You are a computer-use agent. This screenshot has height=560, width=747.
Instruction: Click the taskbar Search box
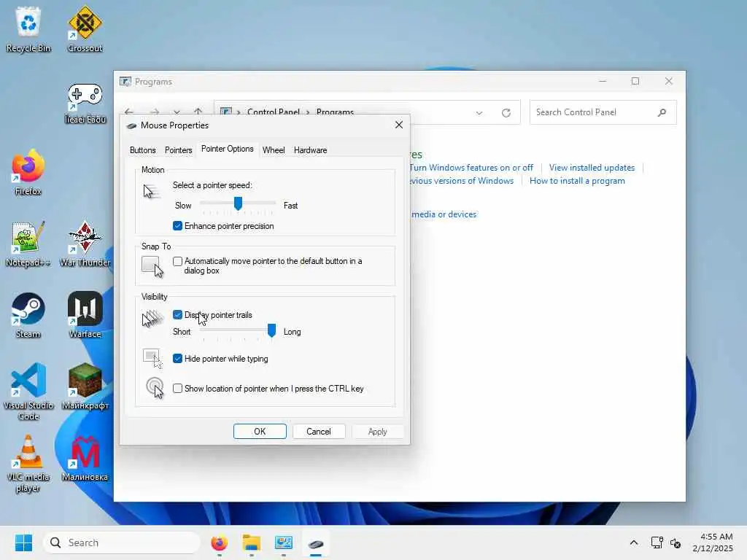pos(122,542)
